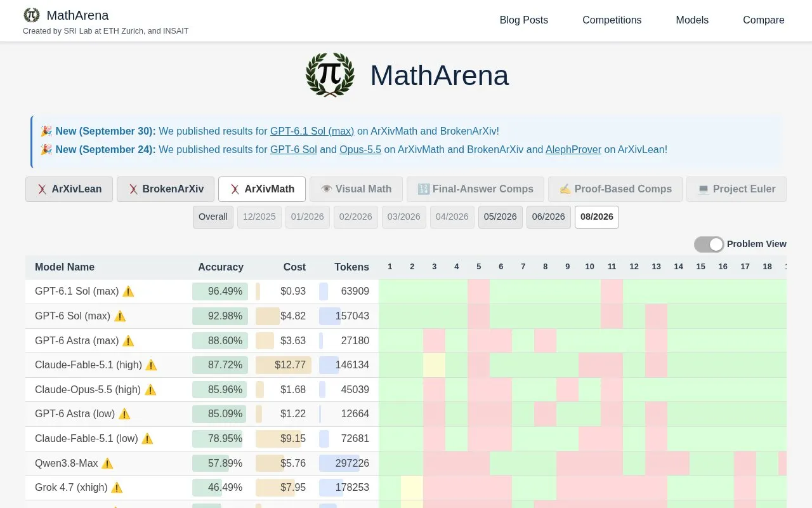Click warning icon beside Claude-Fable-5.1 (low)
This screenshot has width=812, height=508.
147,439
